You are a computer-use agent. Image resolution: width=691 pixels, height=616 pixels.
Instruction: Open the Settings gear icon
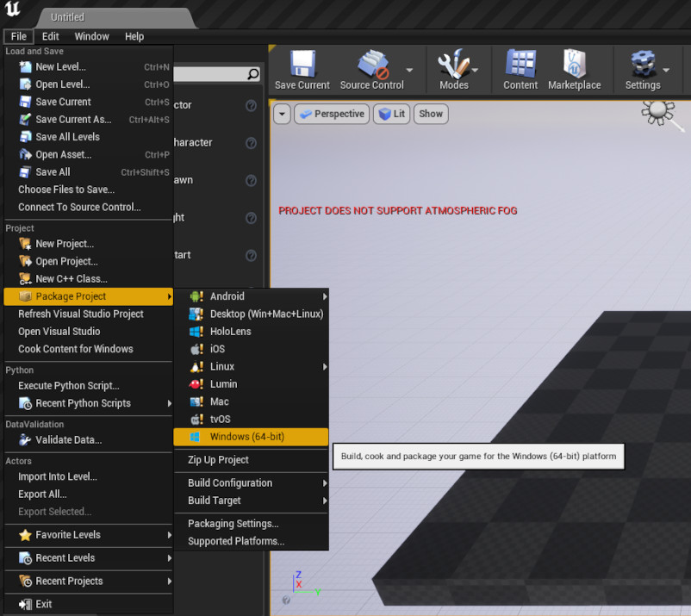click(643, 64)
